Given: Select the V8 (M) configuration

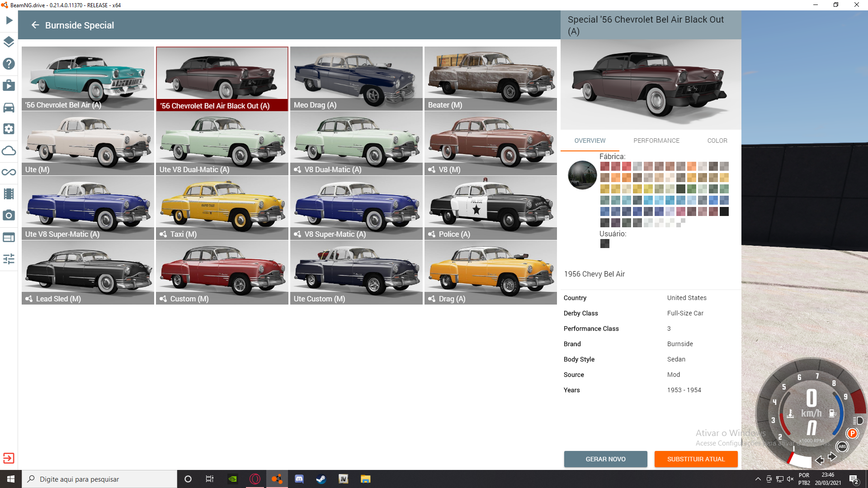Looking at the screenshot, I should (x=491, y=143).
